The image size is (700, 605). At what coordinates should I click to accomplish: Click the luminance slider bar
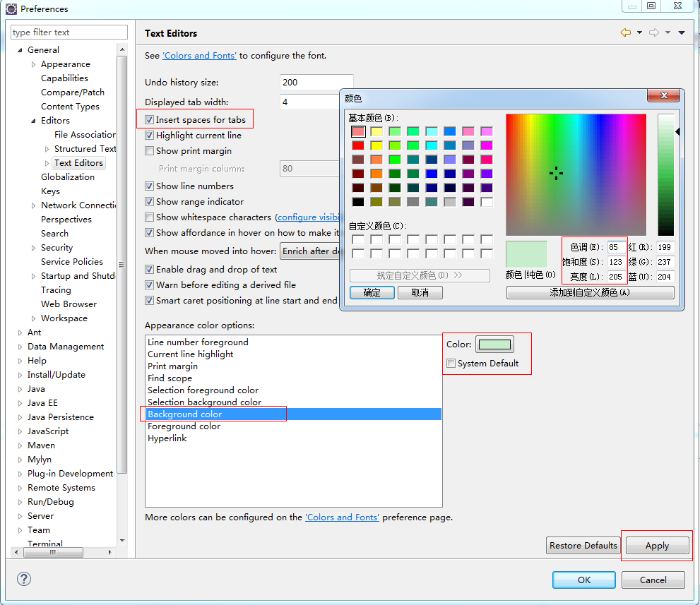(x=665, y=174)
